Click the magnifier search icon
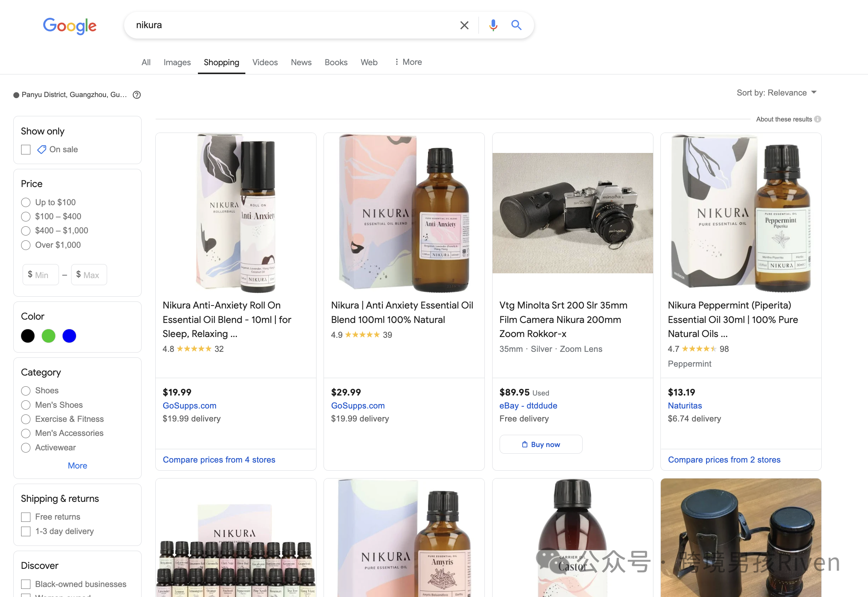The image size is (868, 597). tap(516, 25)
